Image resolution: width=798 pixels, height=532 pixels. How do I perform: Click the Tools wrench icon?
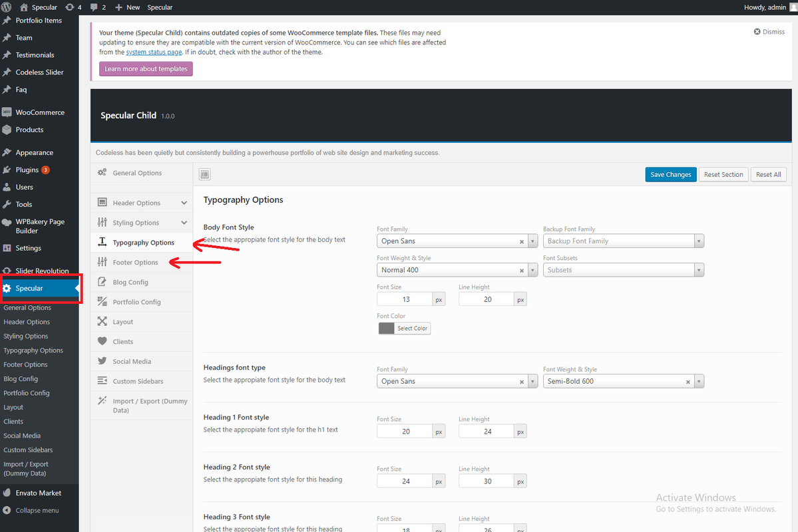[7, 204]
